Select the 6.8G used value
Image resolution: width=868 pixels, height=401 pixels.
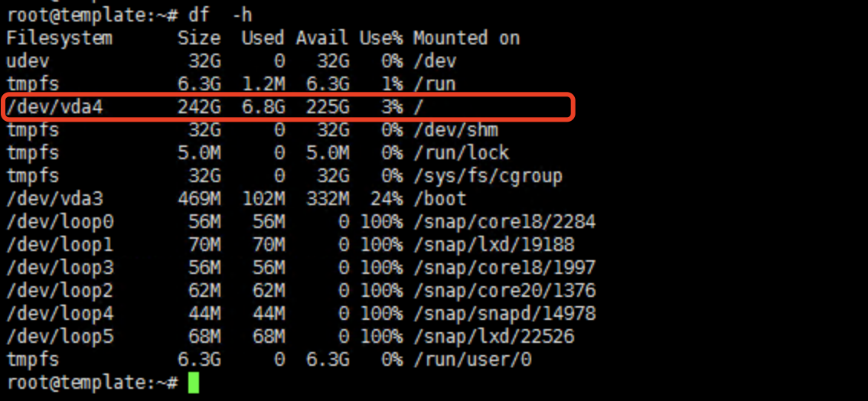[x=263, y=107]
